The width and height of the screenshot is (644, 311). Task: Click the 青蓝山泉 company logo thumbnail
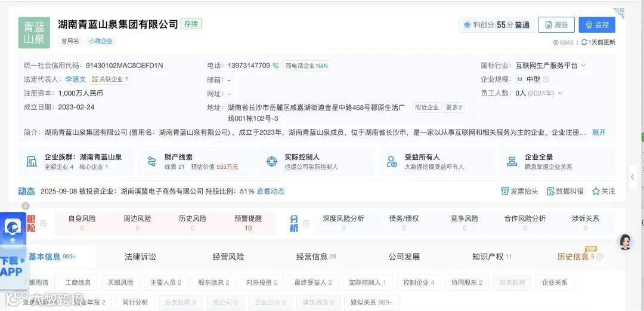34,32
